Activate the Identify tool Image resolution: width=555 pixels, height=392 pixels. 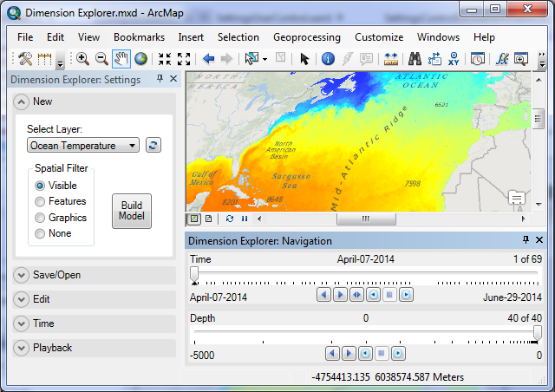coord(328,59)
